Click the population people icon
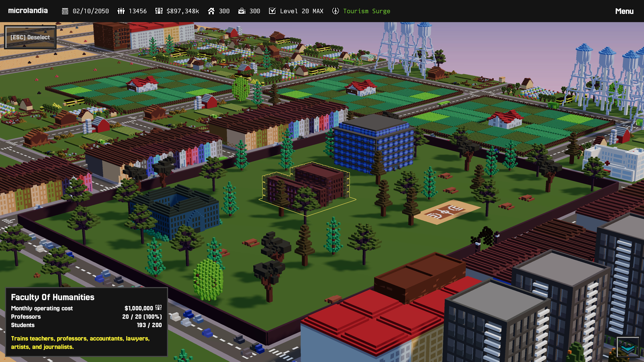The height and width of the screenshot is (362, 644). point(121,11)
